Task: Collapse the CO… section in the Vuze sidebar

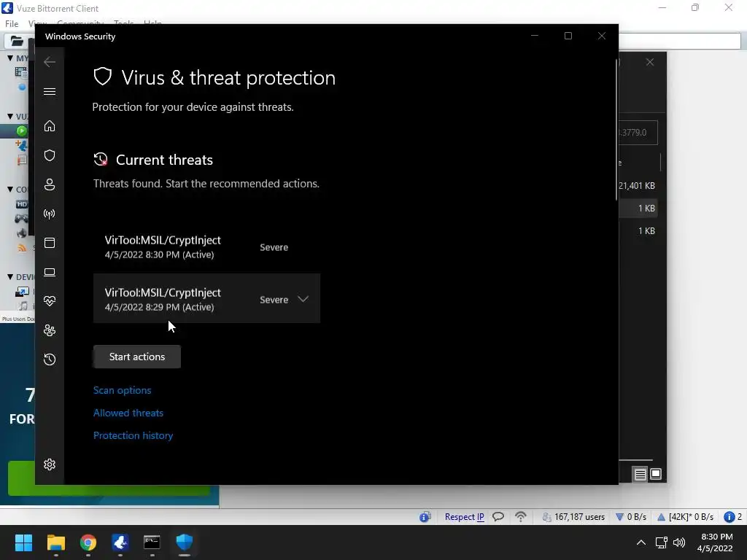Action: pos(10,189)
